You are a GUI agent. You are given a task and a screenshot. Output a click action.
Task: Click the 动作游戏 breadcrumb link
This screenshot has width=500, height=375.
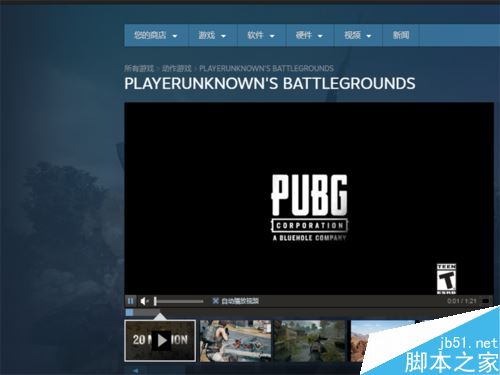(x=177, y=68)
